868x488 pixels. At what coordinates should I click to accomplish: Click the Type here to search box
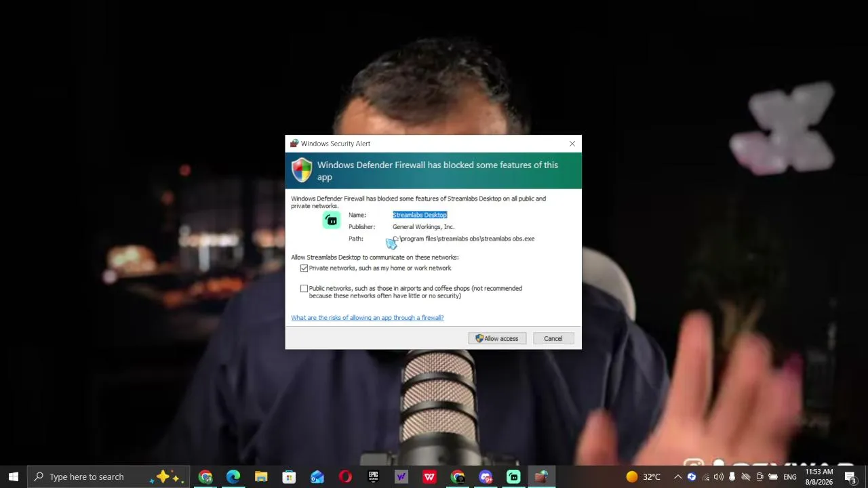click(x=108, y=476)
